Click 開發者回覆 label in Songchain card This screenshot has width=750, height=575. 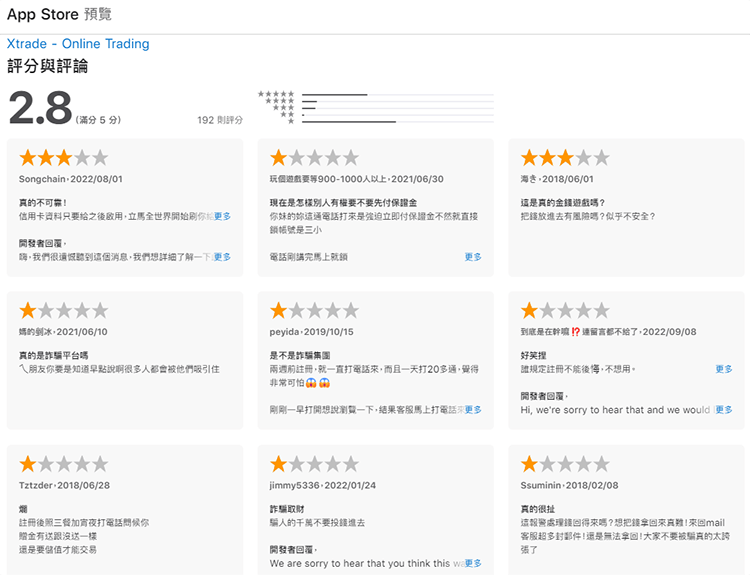(43, 243)
